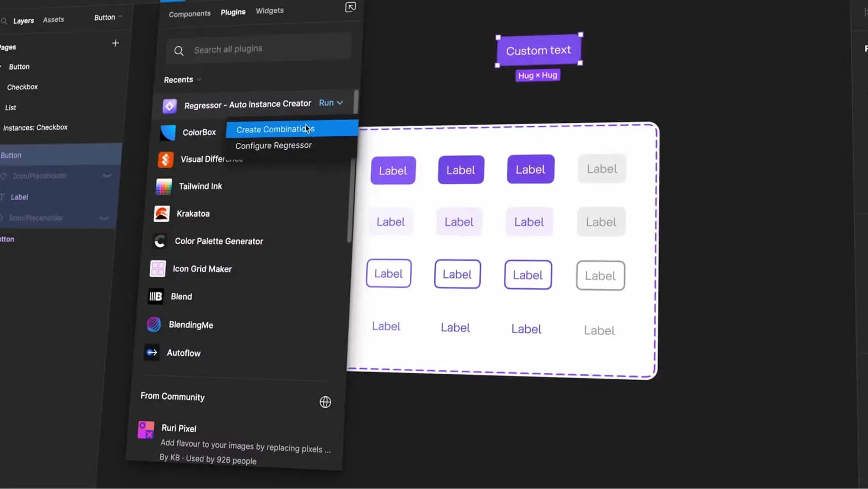
Task: Select the Krakatoa plugin name
Action: [193, 214]
